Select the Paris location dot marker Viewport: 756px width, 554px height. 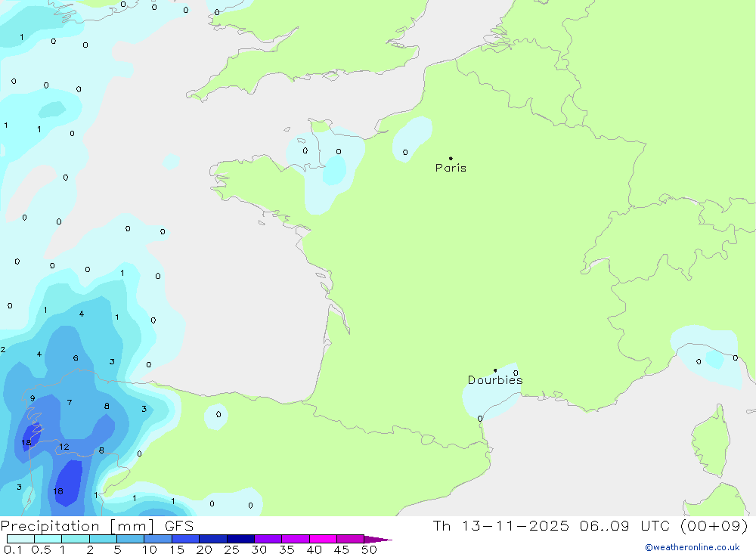[451, 158]
